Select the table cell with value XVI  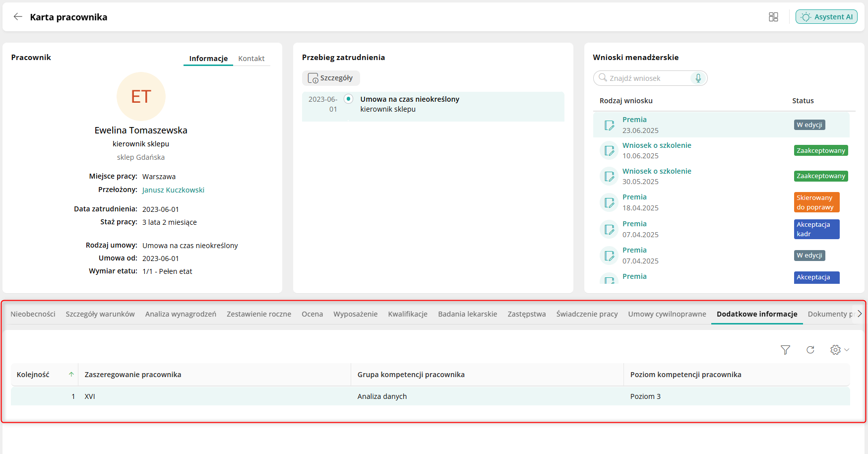[214, 396]
